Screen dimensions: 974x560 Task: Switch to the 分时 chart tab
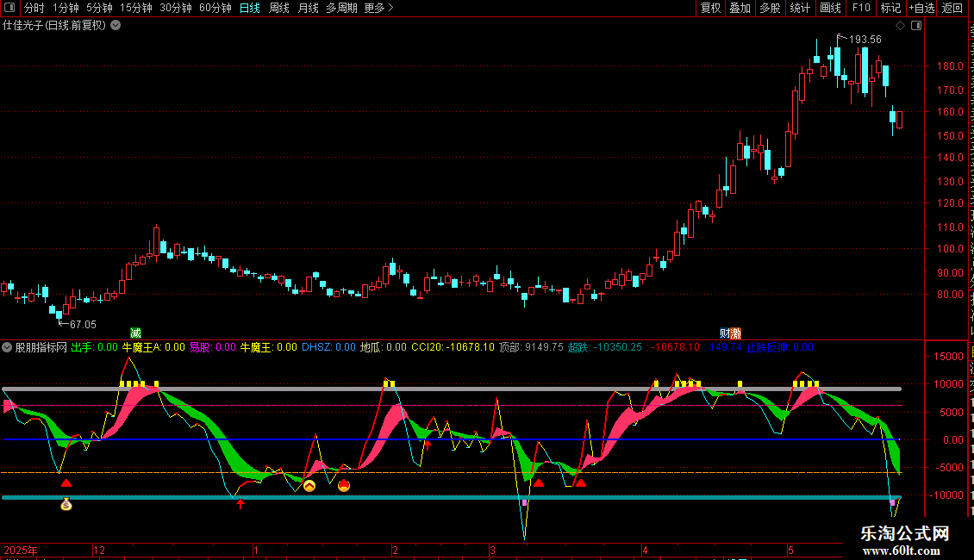(x=34, y=8)
